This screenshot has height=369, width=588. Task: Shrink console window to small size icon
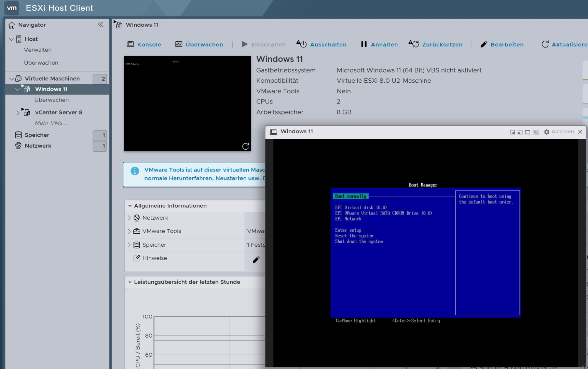pos(512,132)
